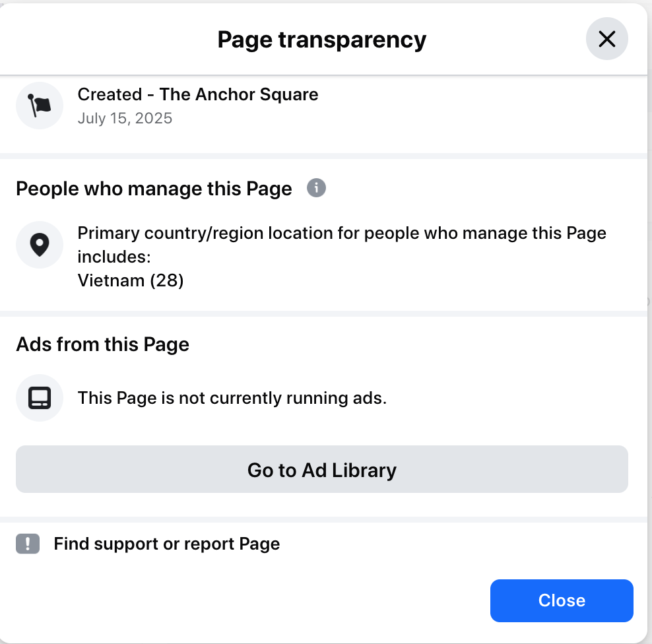This screenshot has height=644, width=652.
Task: Click the Primary country/region location text
Action: [342, 233]
